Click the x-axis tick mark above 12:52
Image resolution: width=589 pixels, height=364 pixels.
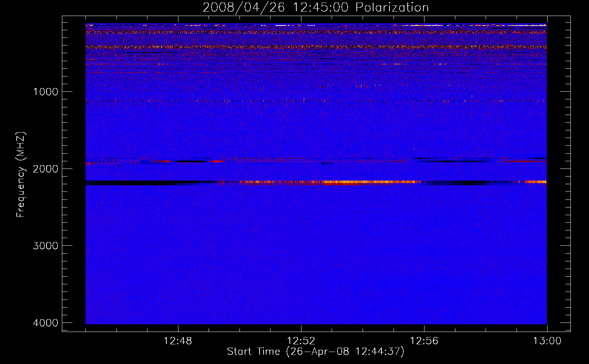click(301, 328)
